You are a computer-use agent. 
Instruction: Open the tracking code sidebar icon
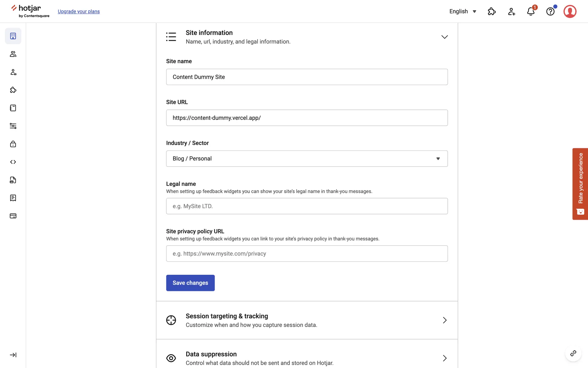13,162
